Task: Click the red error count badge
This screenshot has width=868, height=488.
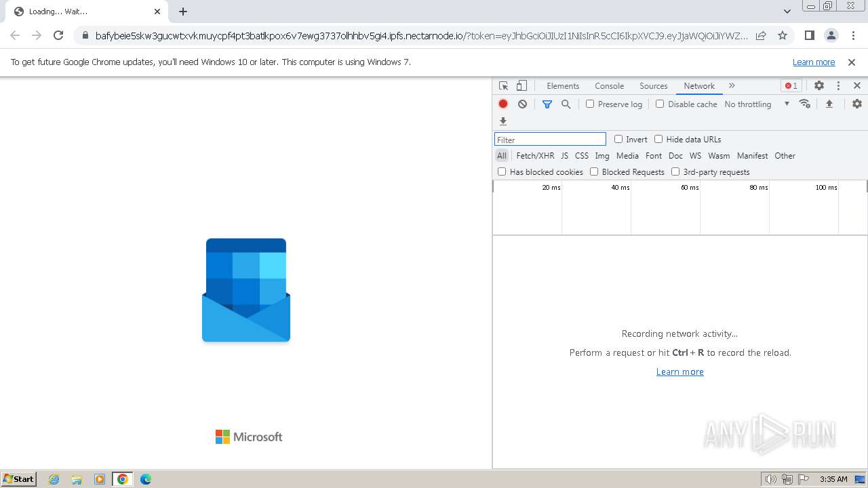Action: click(x=791, y=86)
